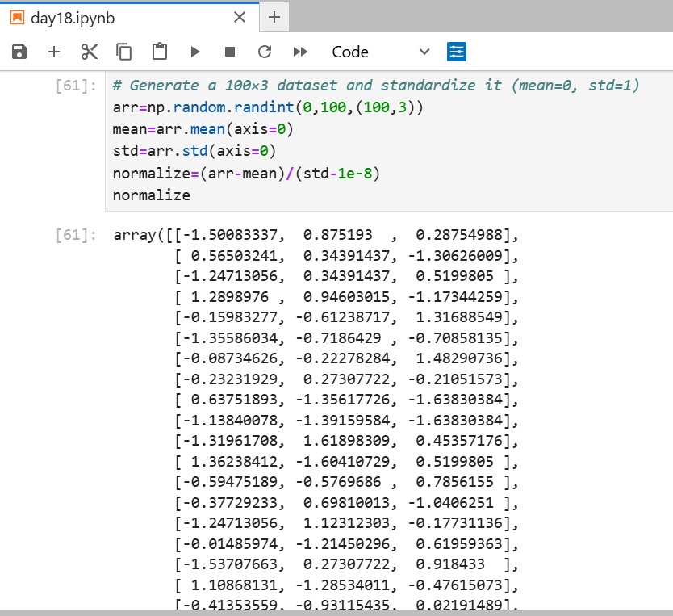Open the toolbar settings sliders icon
The height and width of the screenshot is (616, 673).
pyautogui.click(x=457, y=51)
